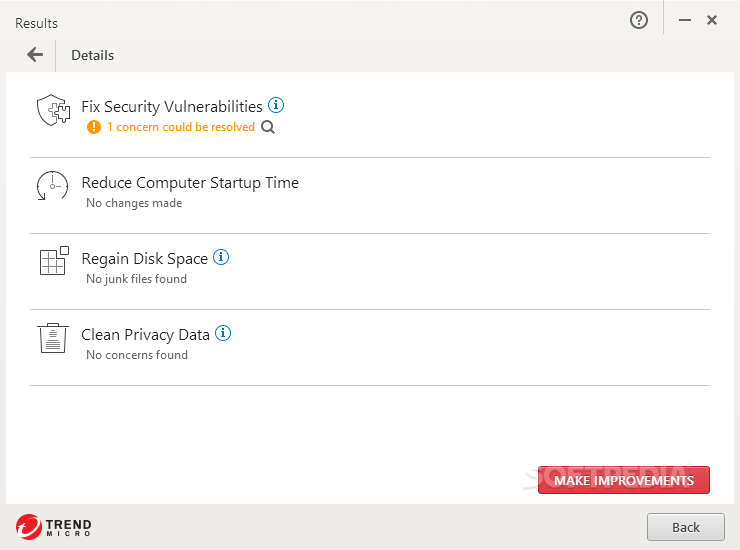Select the Regain Disk Space heading
The width and height of the screenshot is (740, 550).
coord(144,258)
